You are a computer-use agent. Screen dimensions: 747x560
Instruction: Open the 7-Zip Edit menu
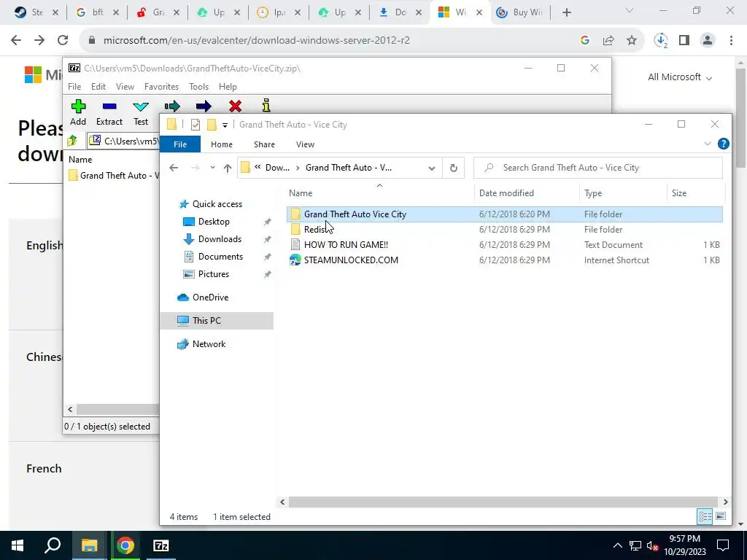[98, 87]
